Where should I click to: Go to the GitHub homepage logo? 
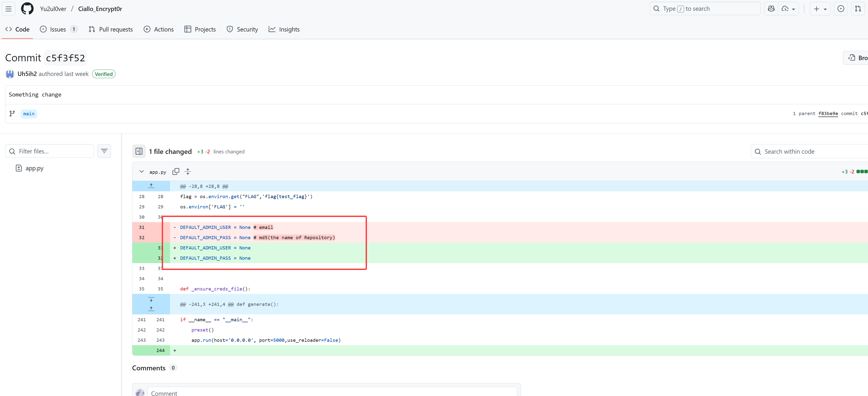click(27, 9)
